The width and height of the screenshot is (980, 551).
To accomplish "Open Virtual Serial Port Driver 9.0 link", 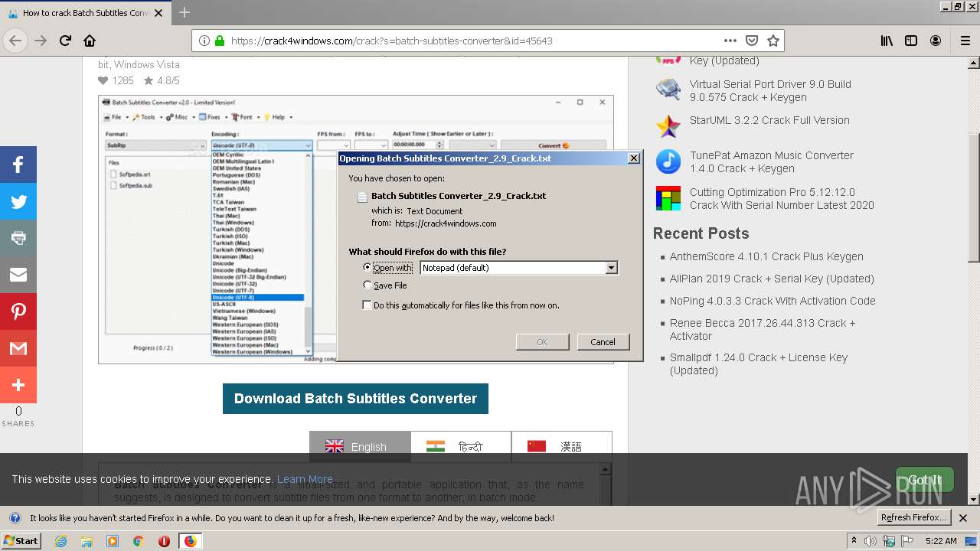I will pyautogui.click(x=770, y=90).
